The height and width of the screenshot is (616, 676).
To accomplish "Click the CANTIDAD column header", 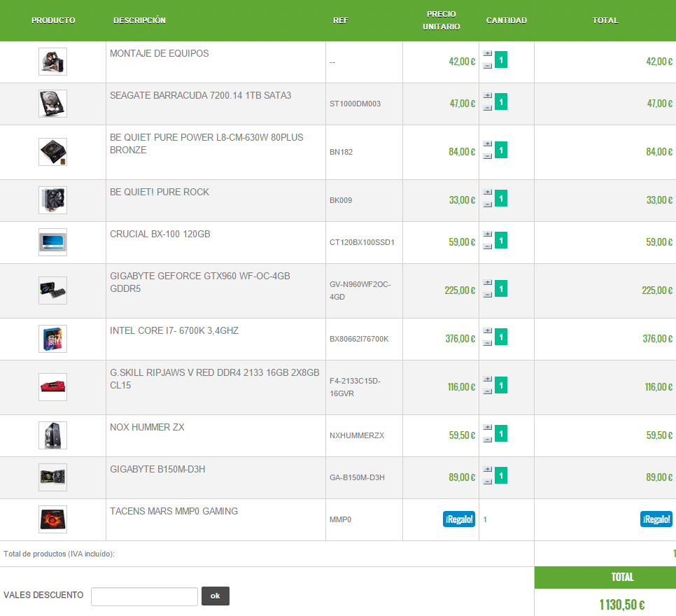I will (x=507, y=20).
